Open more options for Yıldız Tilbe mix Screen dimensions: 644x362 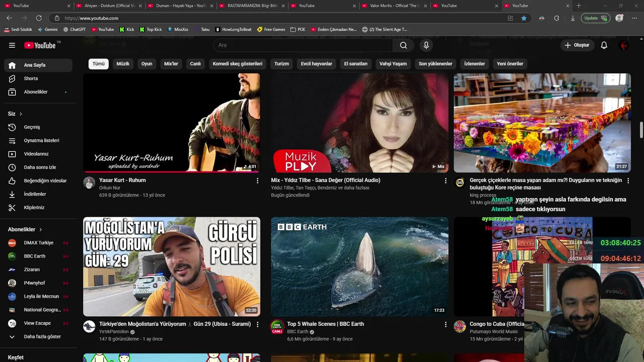pos(445,180)
